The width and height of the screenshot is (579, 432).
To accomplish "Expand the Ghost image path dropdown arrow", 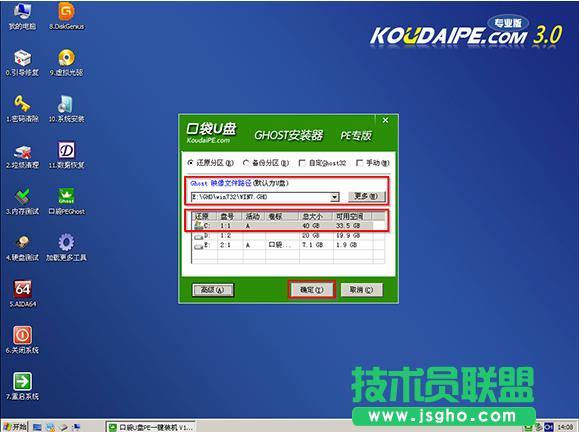I will 335,197.
